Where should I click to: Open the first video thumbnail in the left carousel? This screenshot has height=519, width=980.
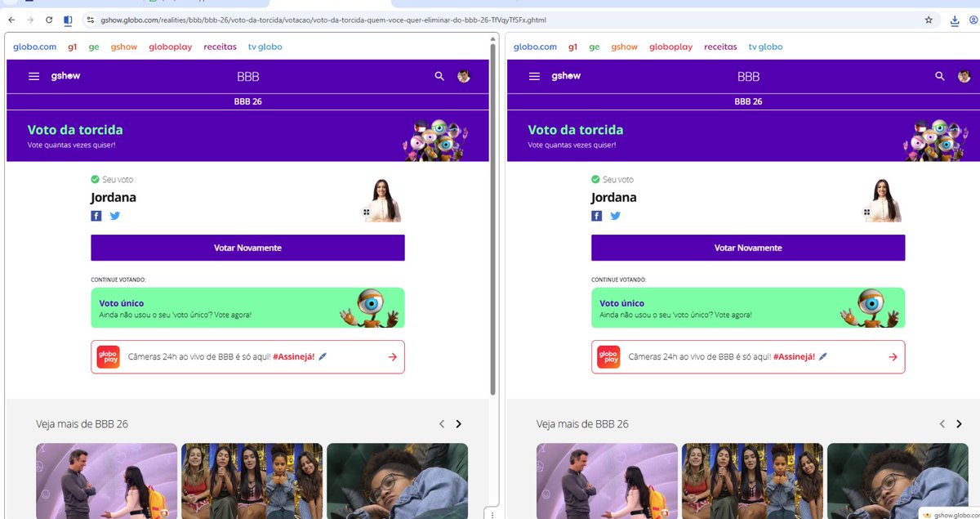106,481
